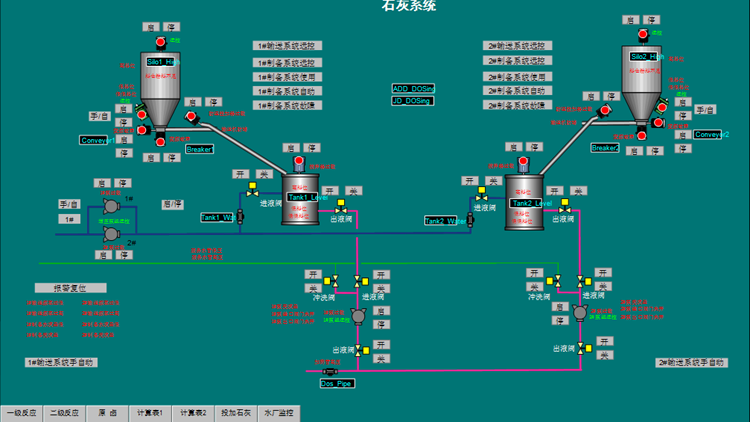Toggle the 手/自 switch beside Conveyer1

tap(99, 116)
